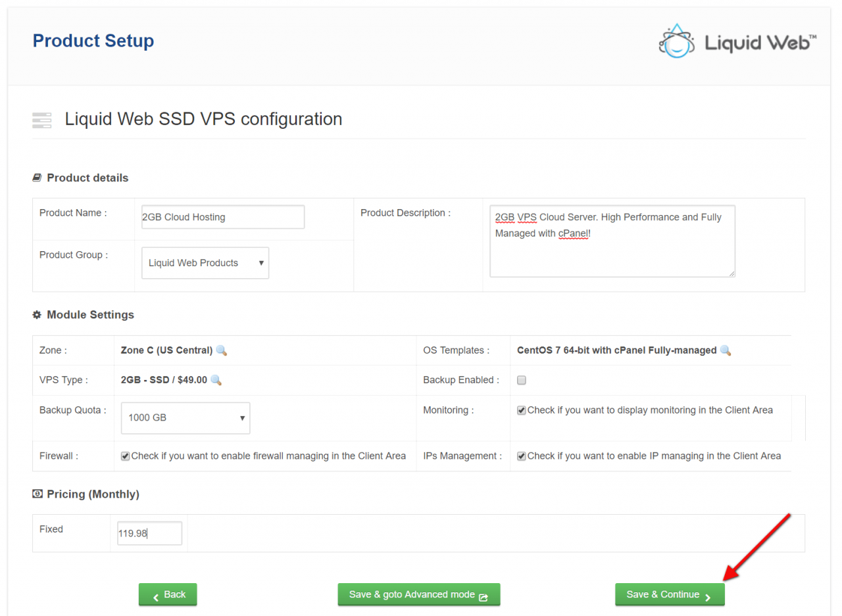Click the Module Settings gear icon
The height and width of the screenshot is (616, 842).
[37, 315]
